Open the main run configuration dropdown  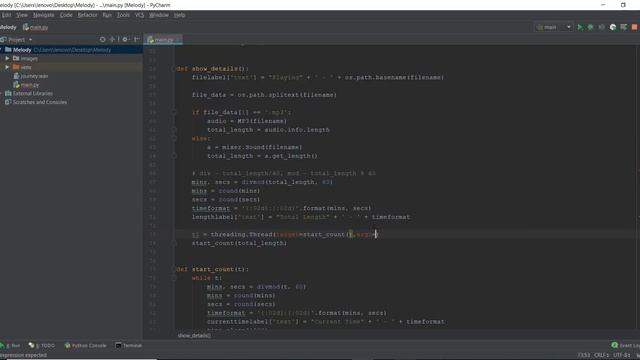pos(553,27)
